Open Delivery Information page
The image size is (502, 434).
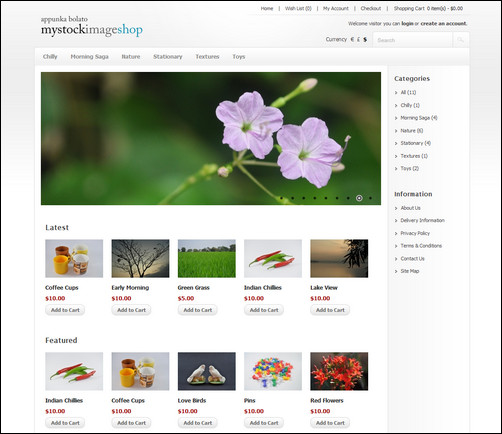(x=422, y=220)
